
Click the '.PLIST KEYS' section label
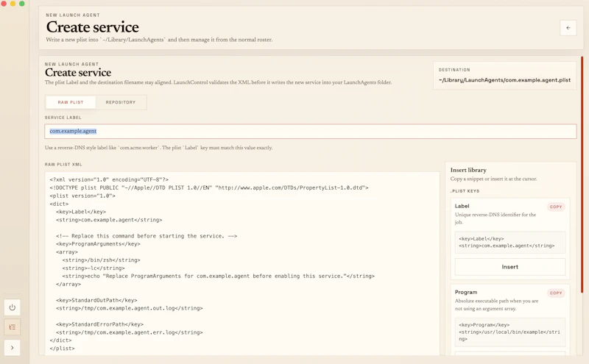click(465, 191)
